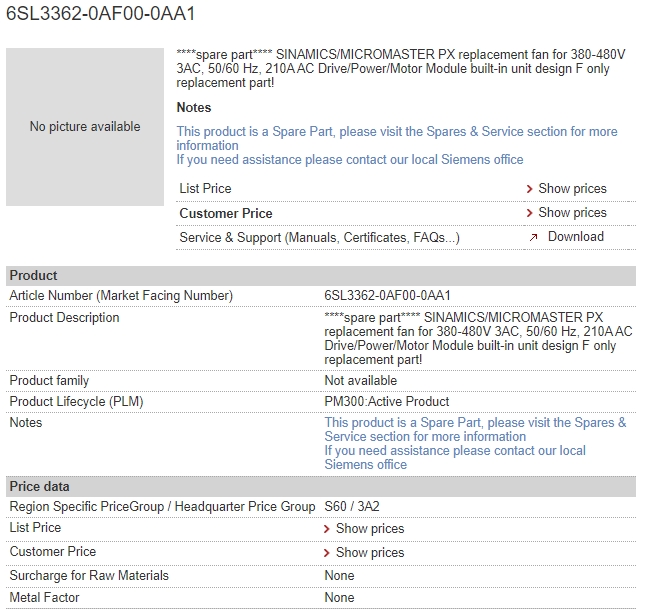The image size is (652, 609).
Task: Click top product description paragraph
Action: (401, 69)
